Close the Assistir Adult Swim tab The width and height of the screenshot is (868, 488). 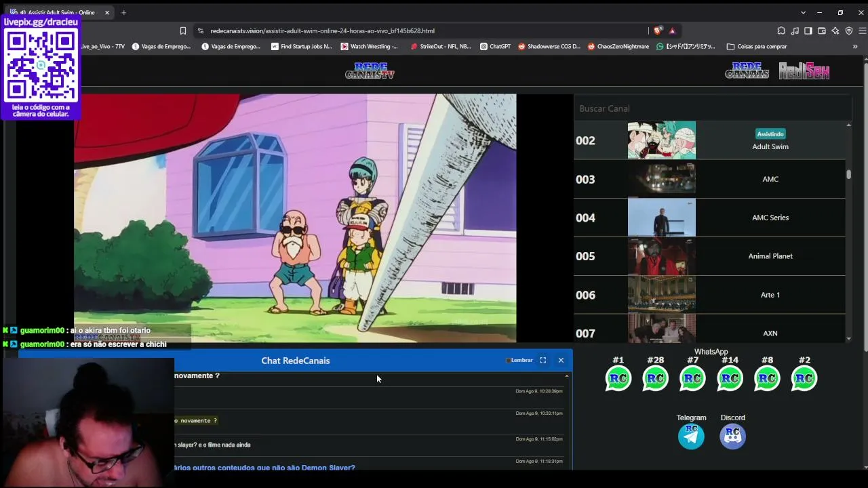pos(106,12)
